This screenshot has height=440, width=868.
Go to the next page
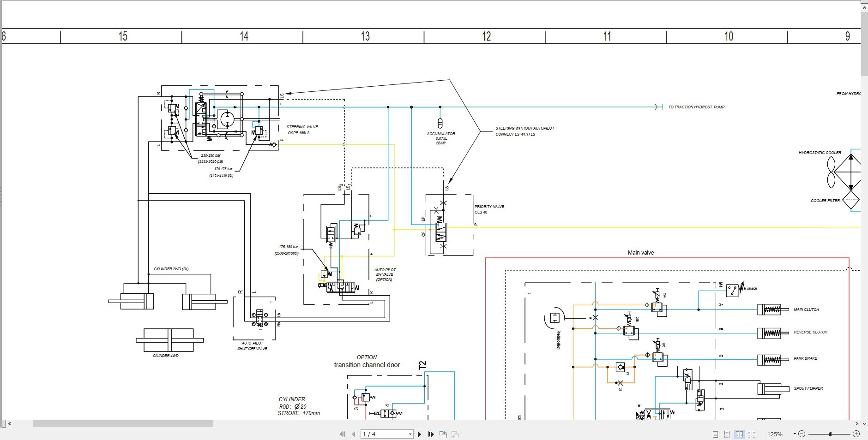point(419,434)
